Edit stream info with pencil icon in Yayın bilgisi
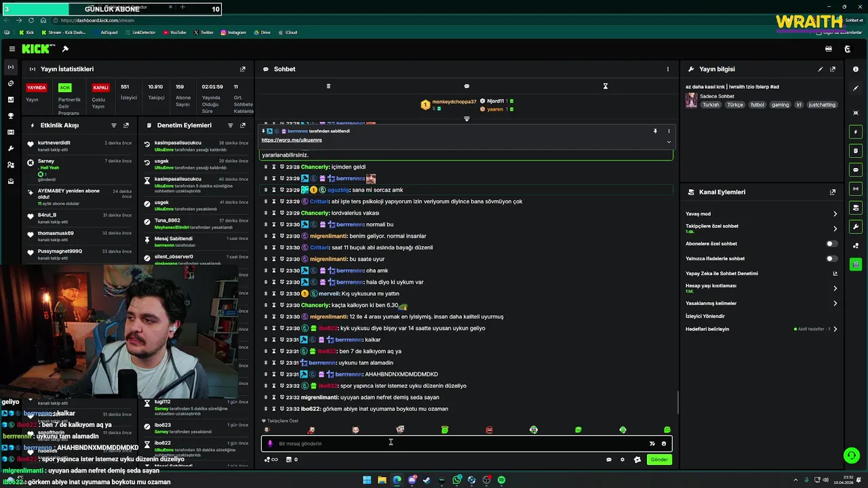 tap(821, 69)
